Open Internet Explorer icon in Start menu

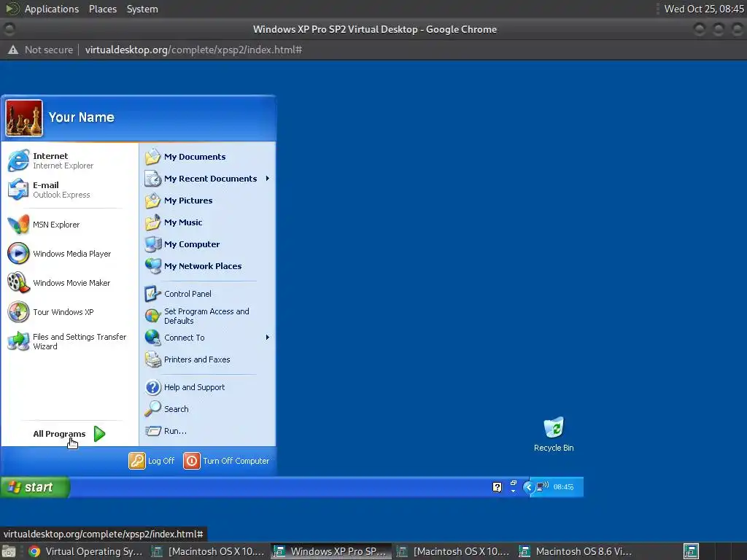point(18,160)
